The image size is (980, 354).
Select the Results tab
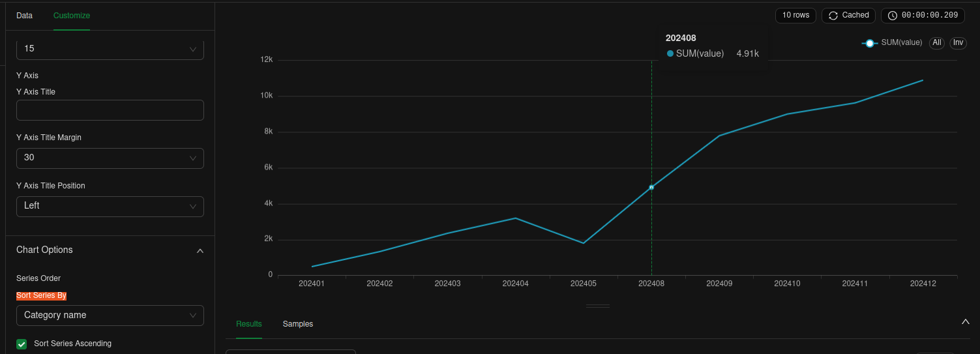pos(248,324)
